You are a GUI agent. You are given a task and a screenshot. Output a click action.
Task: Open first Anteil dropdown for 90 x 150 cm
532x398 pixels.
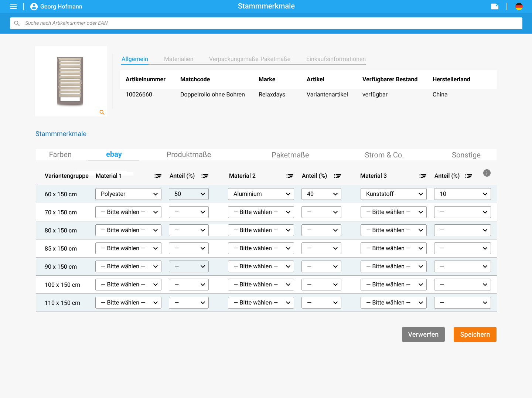tap(189, 266)
